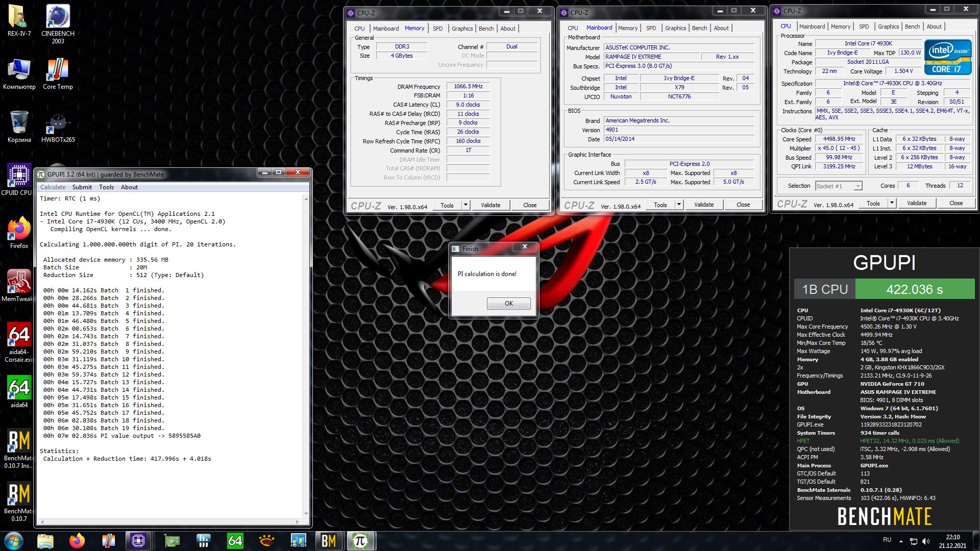Click the Intel Core i7 logo

(x=948, y=58)
